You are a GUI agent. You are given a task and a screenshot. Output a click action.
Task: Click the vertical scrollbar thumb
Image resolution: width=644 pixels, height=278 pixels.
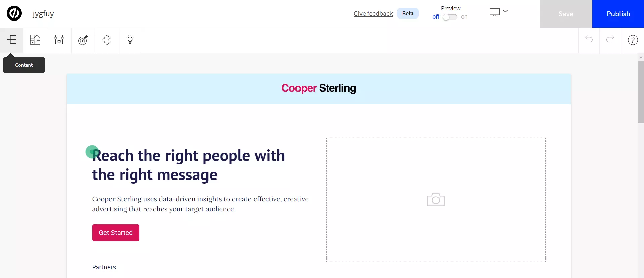(x=641, y=91)
